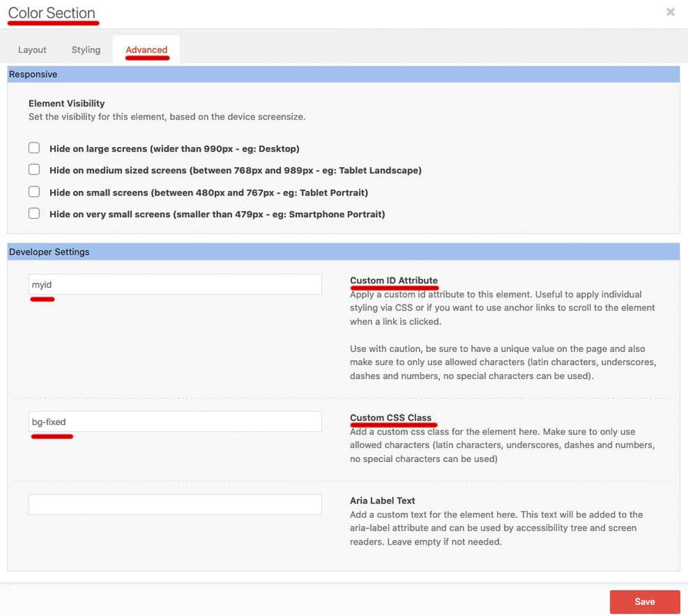The height and width of the screenshot is (616, 688).
Task: Click the Custom CSS Class label
Action: 391,417
